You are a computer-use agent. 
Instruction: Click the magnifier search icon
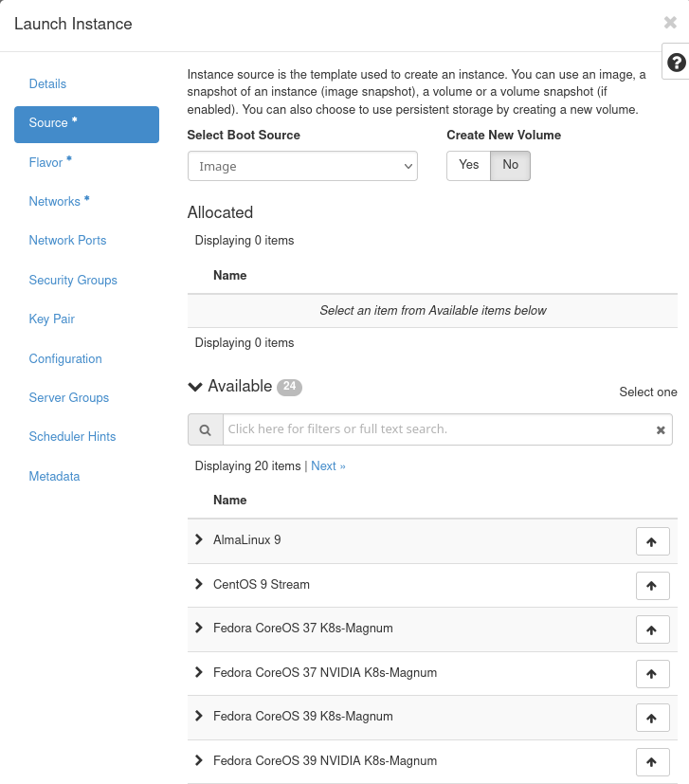[x=205, y=429]
